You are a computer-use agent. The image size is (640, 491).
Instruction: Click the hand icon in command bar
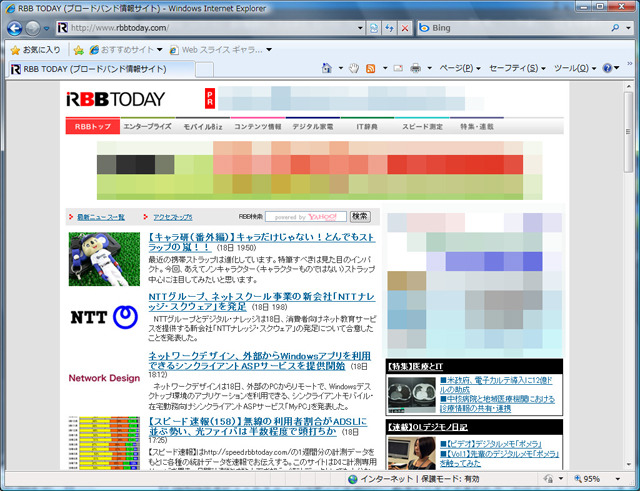(x=354, y=68)
